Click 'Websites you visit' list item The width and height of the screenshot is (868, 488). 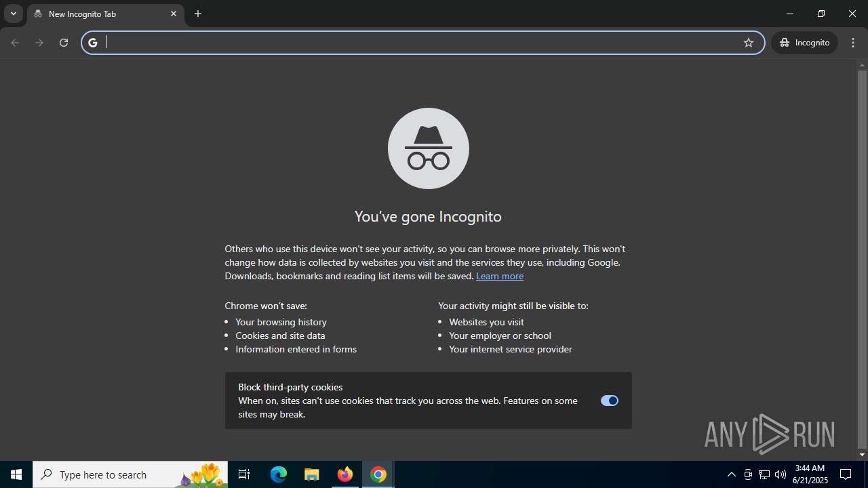[x=486, y=322]
